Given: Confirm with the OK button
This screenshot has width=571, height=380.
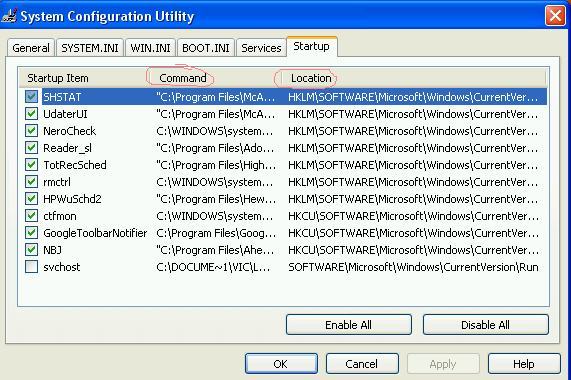Looking at the screenshot, I should pos(281,364).
